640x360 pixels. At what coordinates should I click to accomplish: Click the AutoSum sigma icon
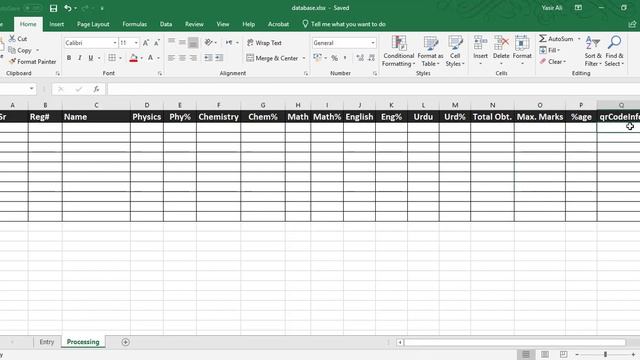point(543,39)
